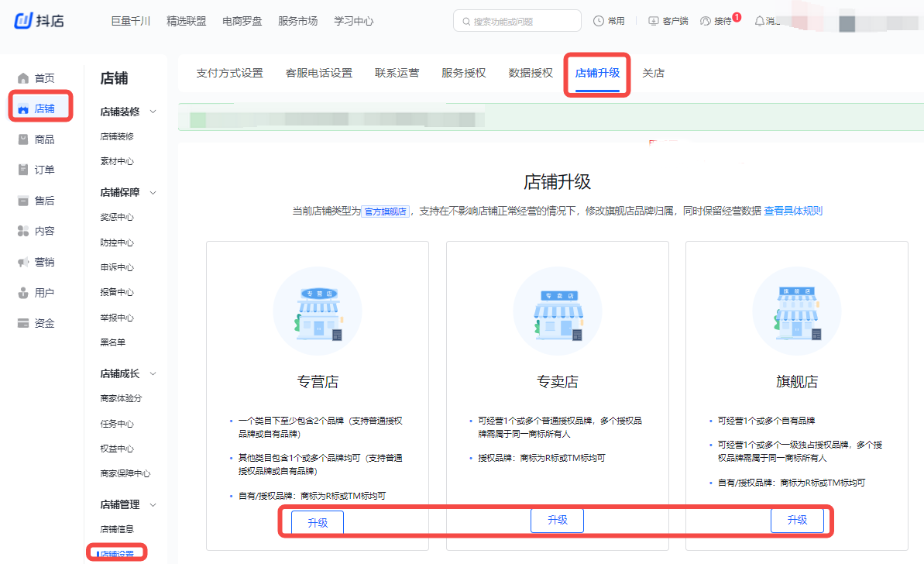Open 首页 home icon in sidebar
This screenshot has height=564, width=924.
[23, 78]
